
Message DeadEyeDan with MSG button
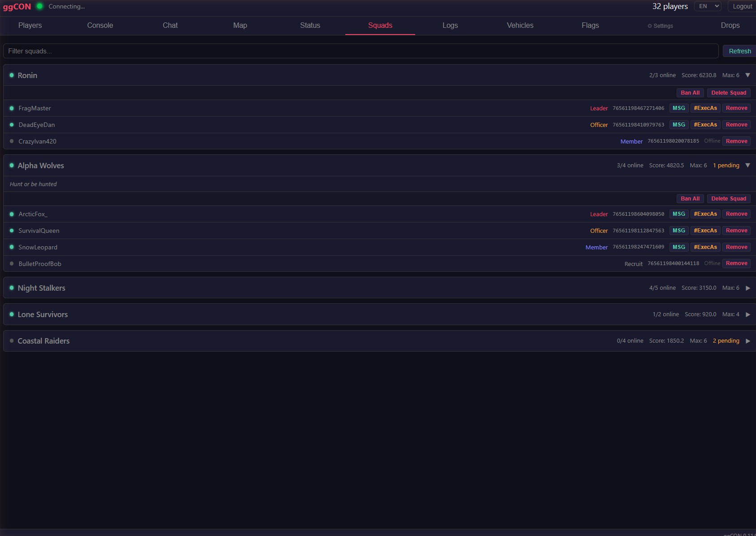click(679, 125)
